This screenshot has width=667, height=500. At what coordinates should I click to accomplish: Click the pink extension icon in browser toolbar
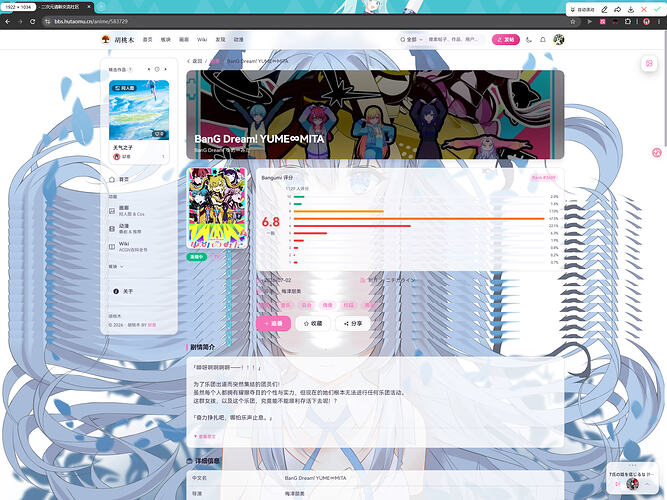(x=602, y=21)
